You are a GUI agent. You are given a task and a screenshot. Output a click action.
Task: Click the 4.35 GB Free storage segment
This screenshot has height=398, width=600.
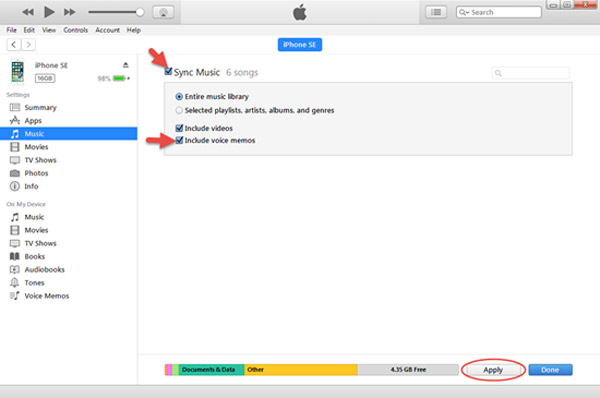pos(408,370)
